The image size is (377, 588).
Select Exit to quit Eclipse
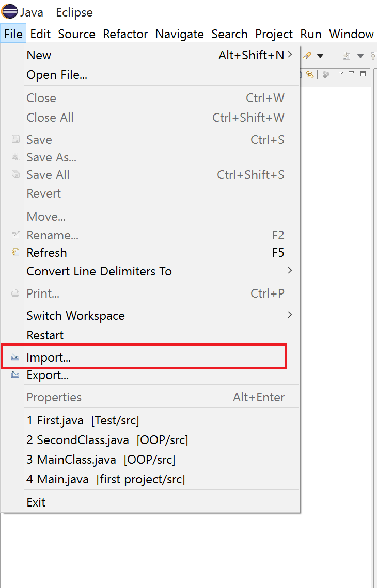[x=36, y=502]
